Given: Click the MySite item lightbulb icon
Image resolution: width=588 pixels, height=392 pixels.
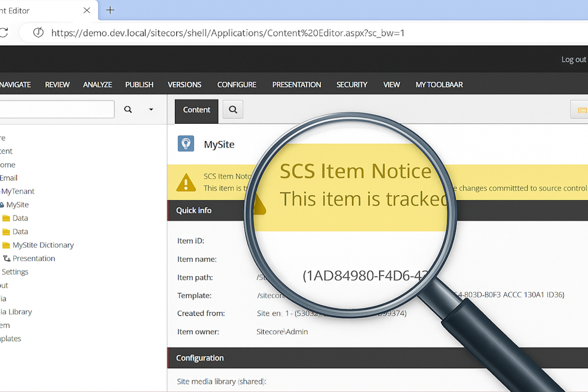Looking at the screenshot, I should pos(186,144).
